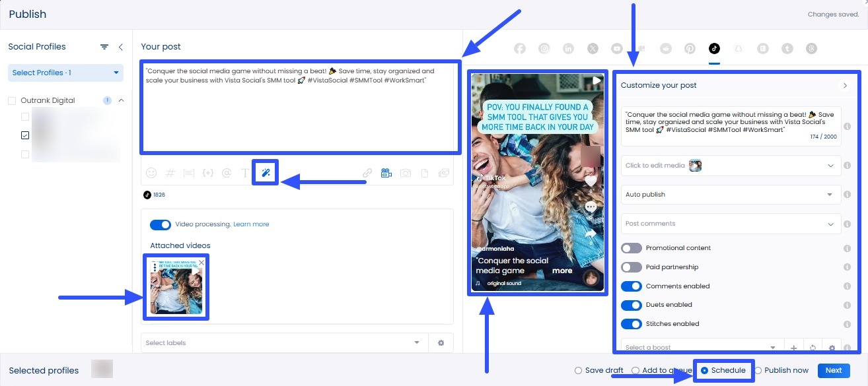Click the @ mention icon
Image resolution: width=868 pixels, height=386 pixels.
pyautogui.click(x=227, y=172)
